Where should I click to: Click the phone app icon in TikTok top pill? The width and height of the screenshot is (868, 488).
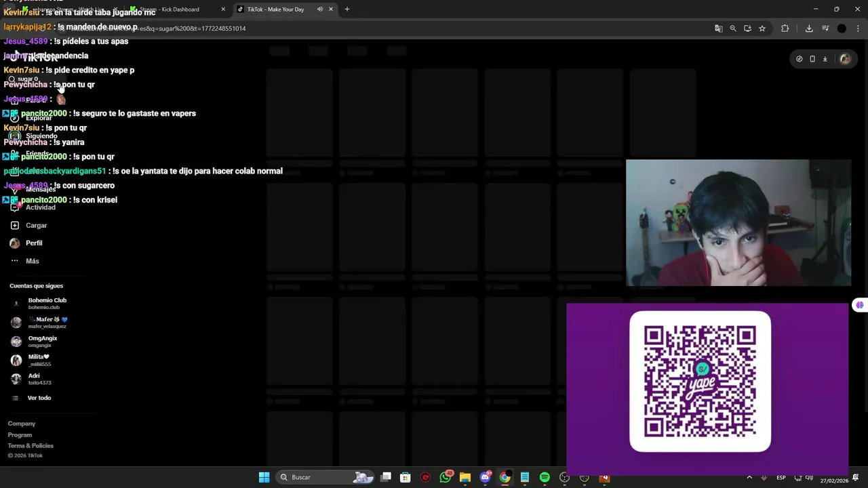coord(812,59)
